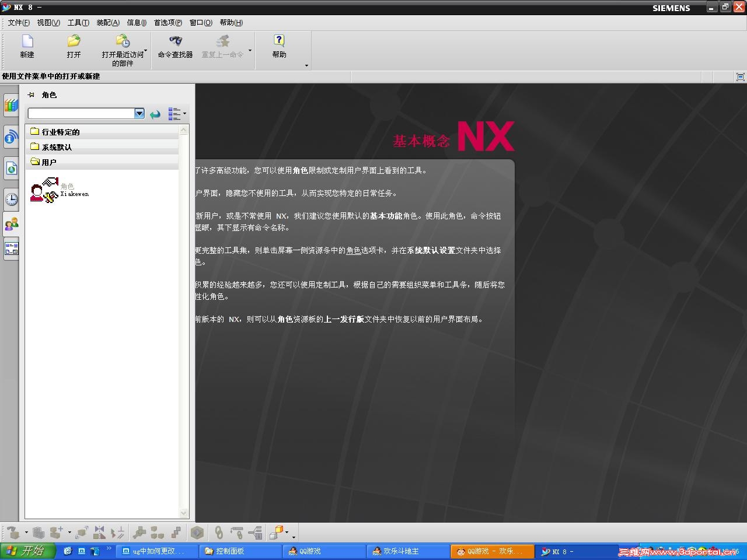The image size is (747, 560).
Task: Click the WAVE chain link icon
Action: point(219,533)
